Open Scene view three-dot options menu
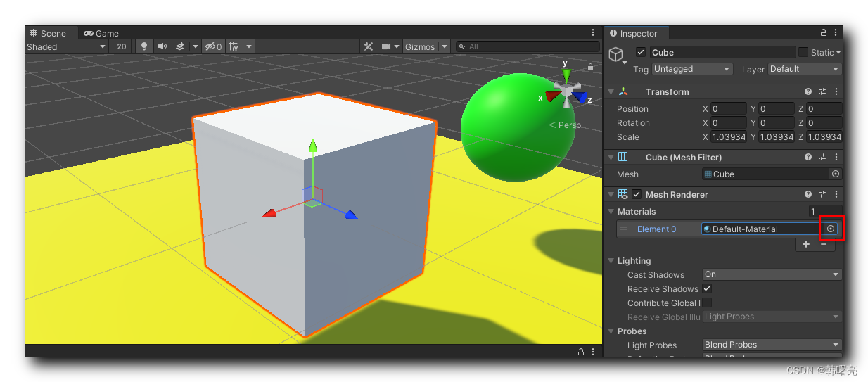Image resolution: width=868 pixels, height=382 pixels. [593, 33]
